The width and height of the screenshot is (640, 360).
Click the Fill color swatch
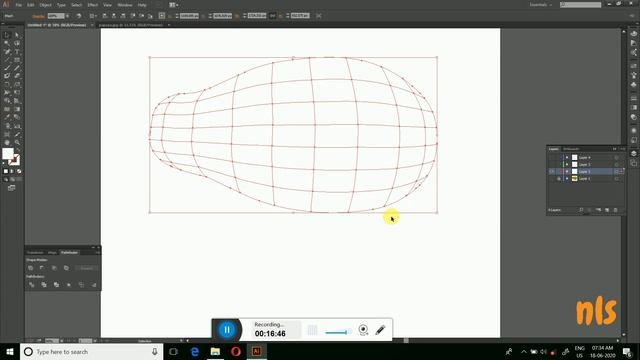point(8,154)
